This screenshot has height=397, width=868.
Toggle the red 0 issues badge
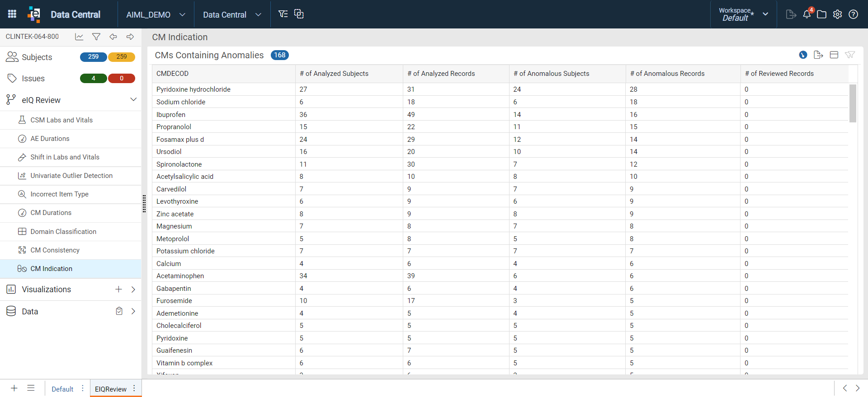pos(122,78)
